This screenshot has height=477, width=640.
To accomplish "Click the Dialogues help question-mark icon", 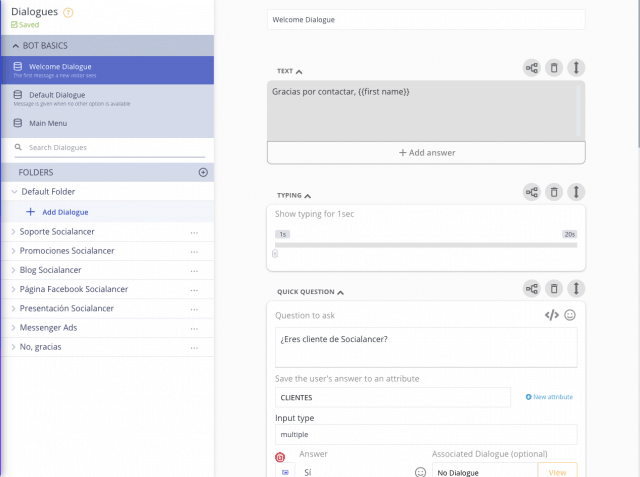I will click(68, 13).
